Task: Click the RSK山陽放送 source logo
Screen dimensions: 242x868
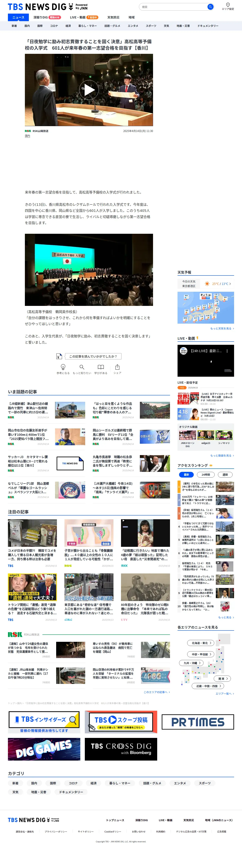Action: click(x=28, y=131)
